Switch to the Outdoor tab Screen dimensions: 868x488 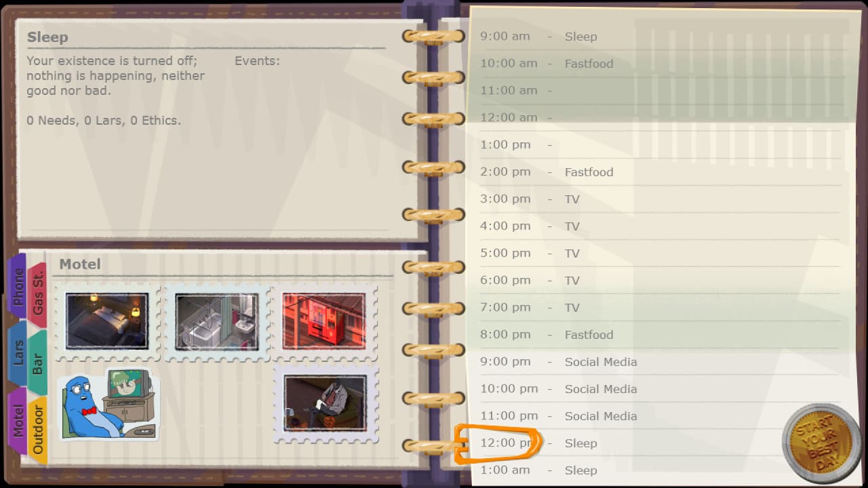pyautogui.click(x=39, y=428)
